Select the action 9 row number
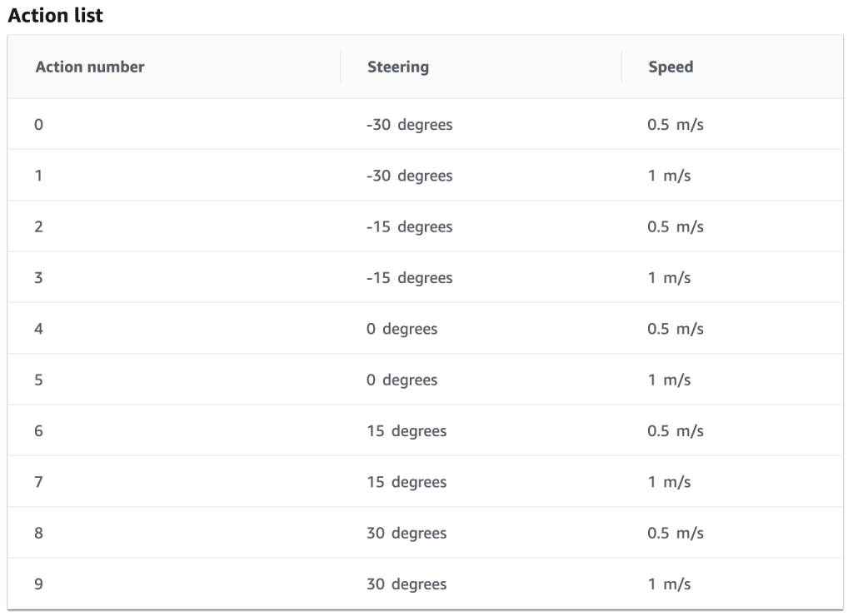 [x=38, y=584]
